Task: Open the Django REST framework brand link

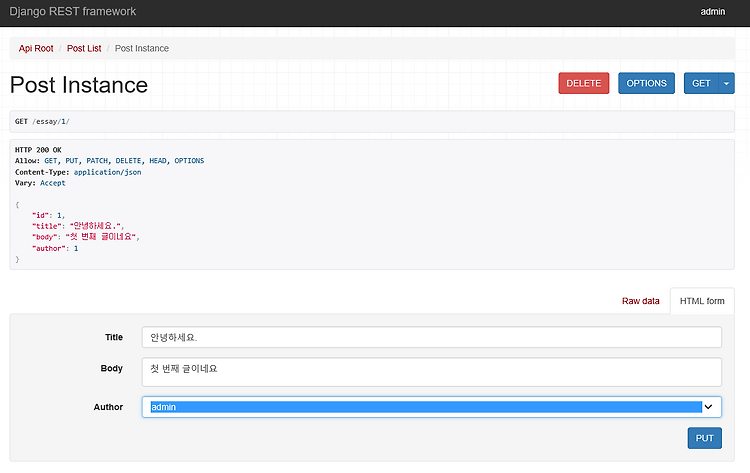Action: 73,11
